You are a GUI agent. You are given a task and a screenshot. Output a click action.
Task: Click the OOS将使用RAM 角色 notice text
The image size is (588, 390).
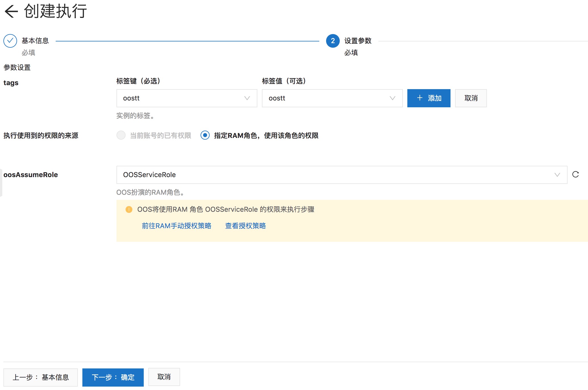tap(226, 209)
